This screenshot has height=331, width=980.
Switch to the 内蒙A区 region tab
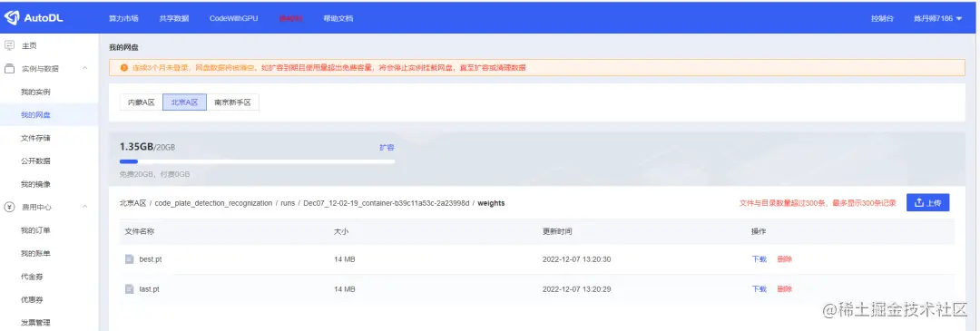[142, 102]
